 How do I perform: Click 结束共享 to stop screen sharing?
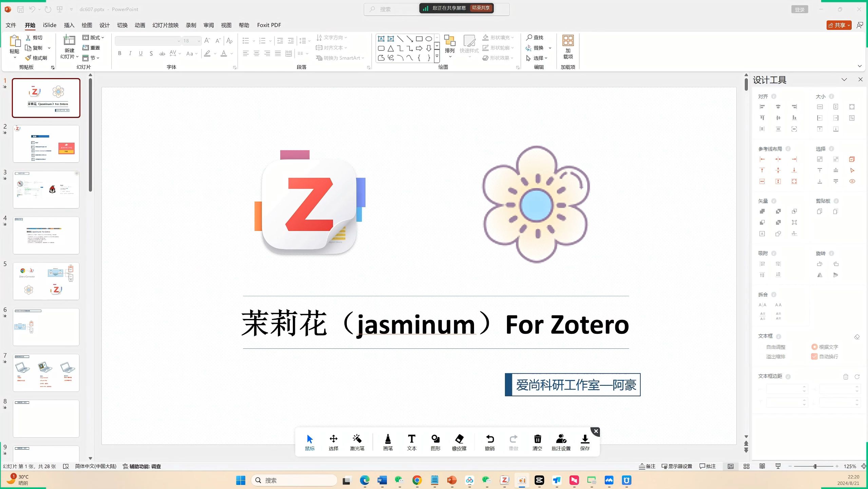coord(481,8)
